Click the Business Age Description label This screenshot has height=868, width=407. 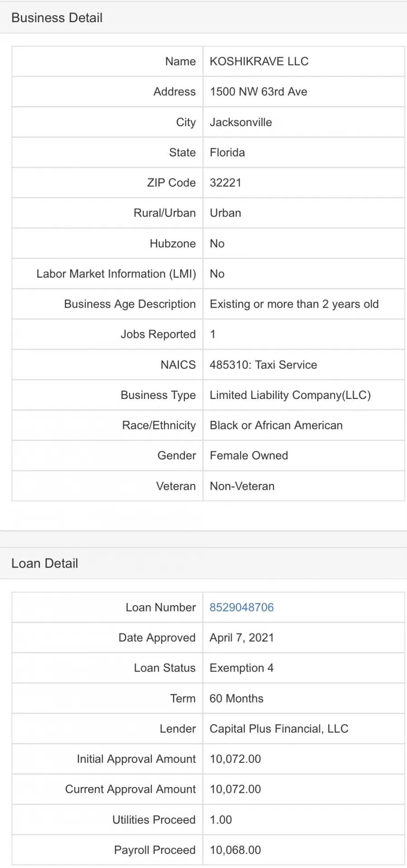pyautogui.click(x=130, y=304)
